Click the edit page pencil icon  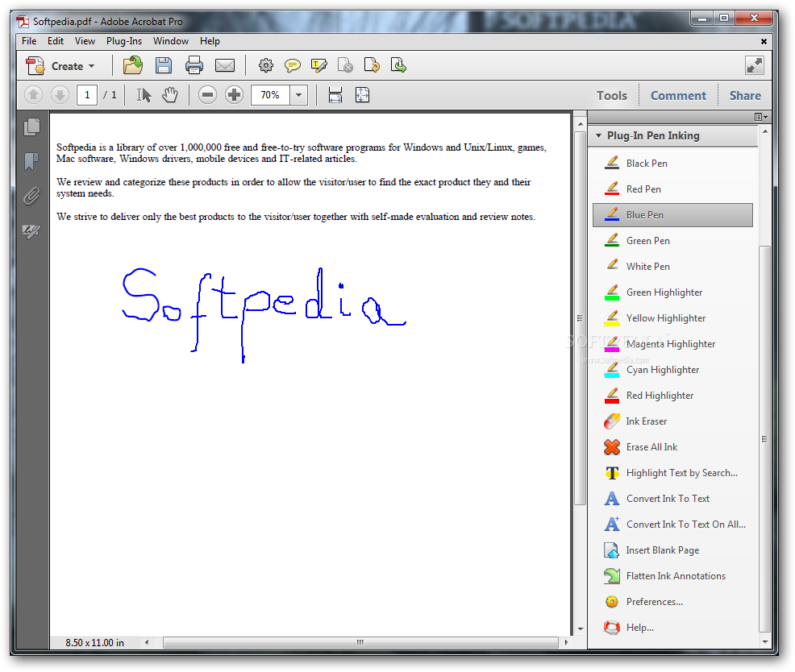pyautogui.click(x=372, y=65)
